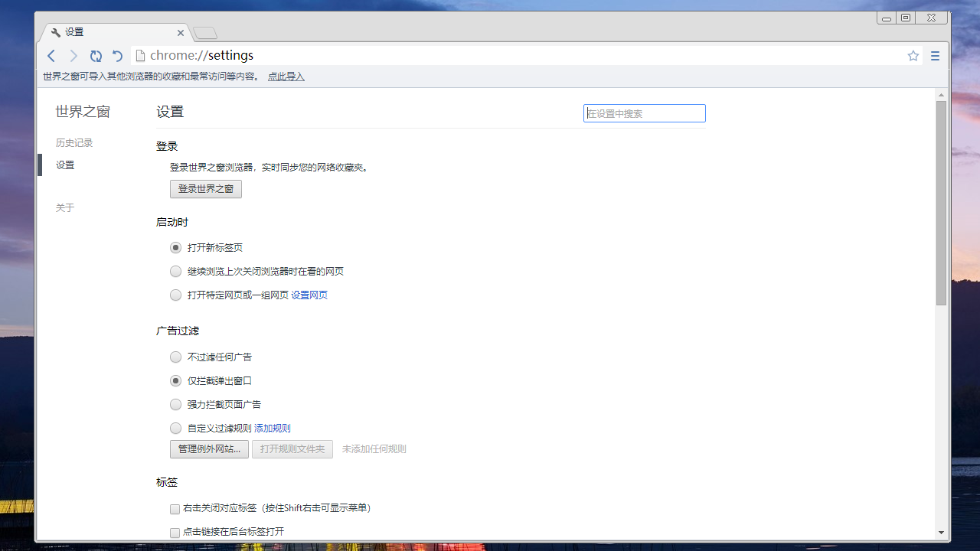This screenshot has height=551, width=980.
Task: Choose the 强力拦截页面广告 radio button
Action: pyautogui.click(x=176, y=405)
